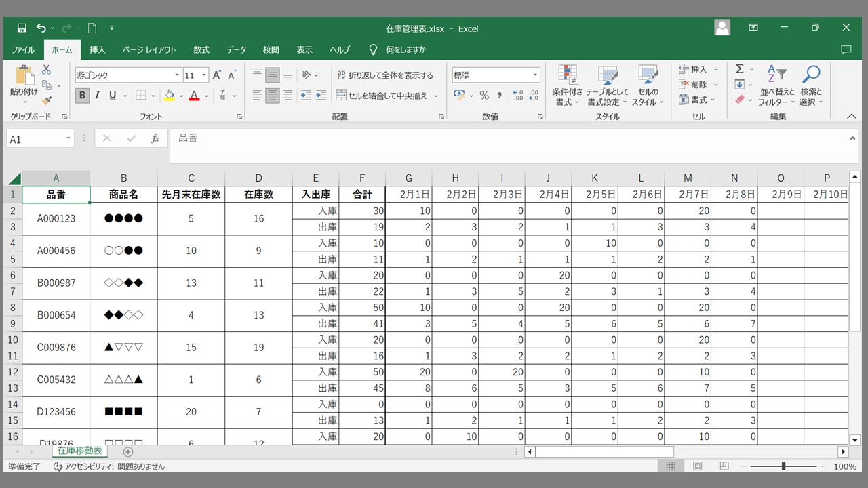Open sort and filter options
Image resolution: width=868 pixels, height=488 pixels.
(x=776, y=85)
